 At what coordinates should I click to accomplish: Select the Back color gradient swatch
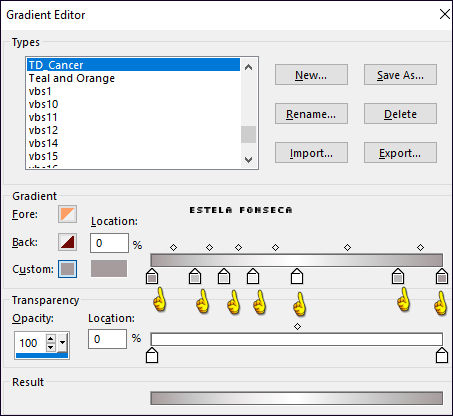click(67, 242)
